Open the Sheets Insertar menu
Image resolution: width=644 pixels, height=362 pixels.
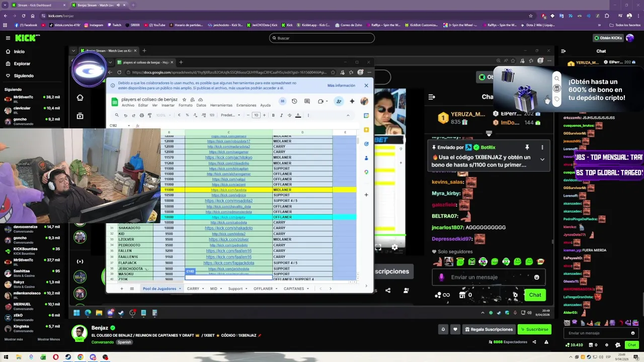[x=168, y=106]
